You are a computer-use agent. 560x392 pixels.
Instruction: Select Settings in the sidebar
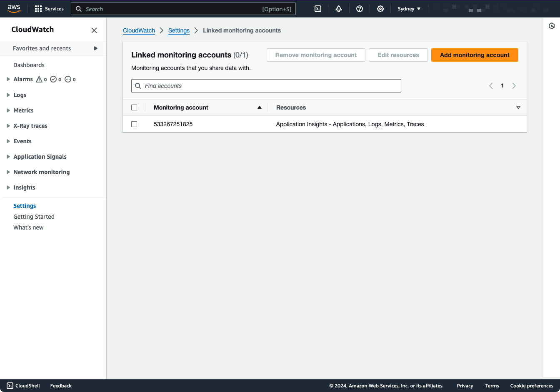25,206
